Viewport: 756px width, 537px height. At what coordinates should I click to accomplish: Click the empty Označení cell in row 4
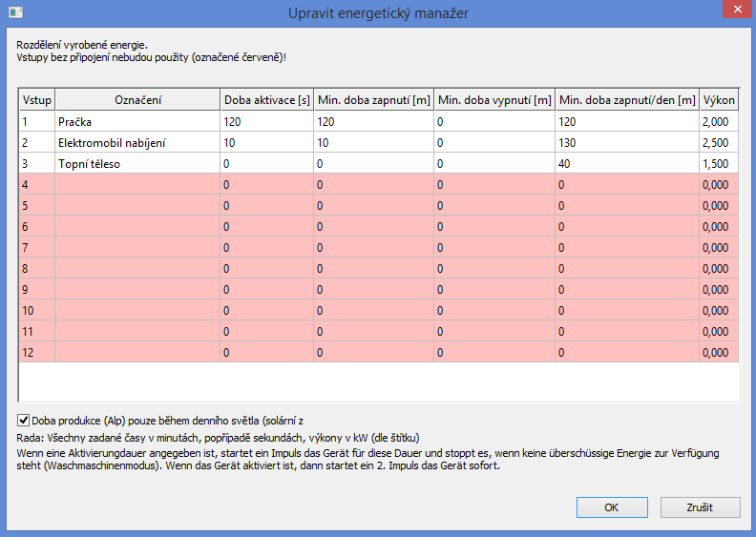137,184
